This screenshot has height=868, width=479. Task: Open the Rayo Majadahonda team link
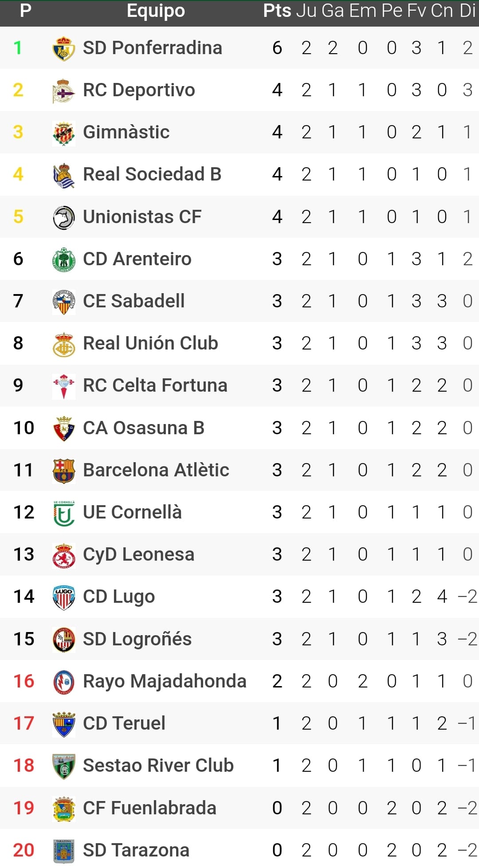pyautogui.click(x=165, y=681)
